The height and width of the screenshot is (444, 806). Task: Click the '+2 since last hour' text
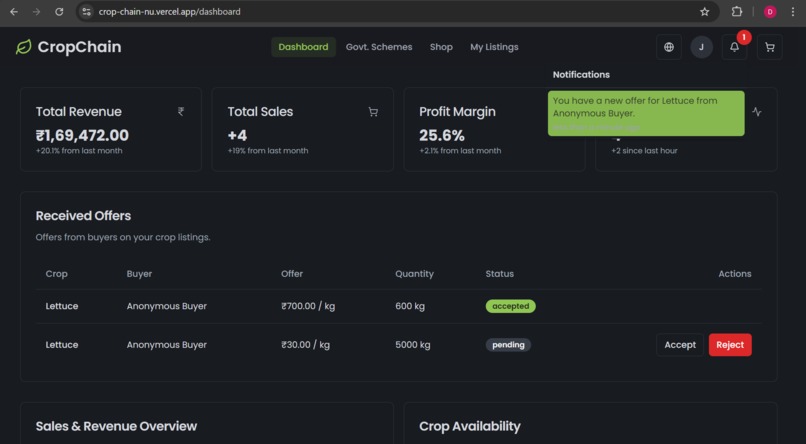point(644,151)
